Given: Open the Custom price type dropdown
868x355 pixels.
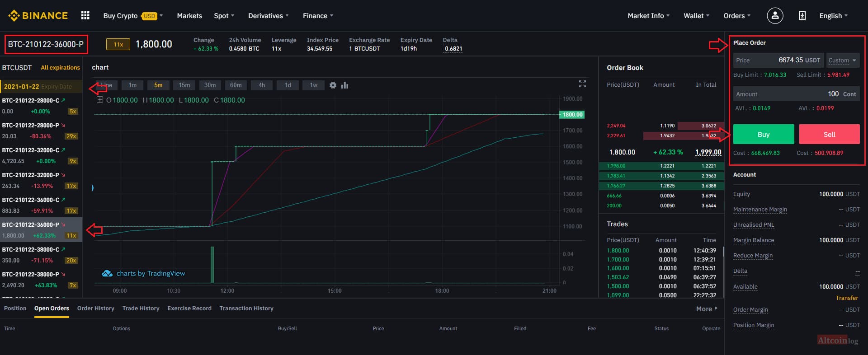Looking at the screenshot, I should [x=843, y=61].
